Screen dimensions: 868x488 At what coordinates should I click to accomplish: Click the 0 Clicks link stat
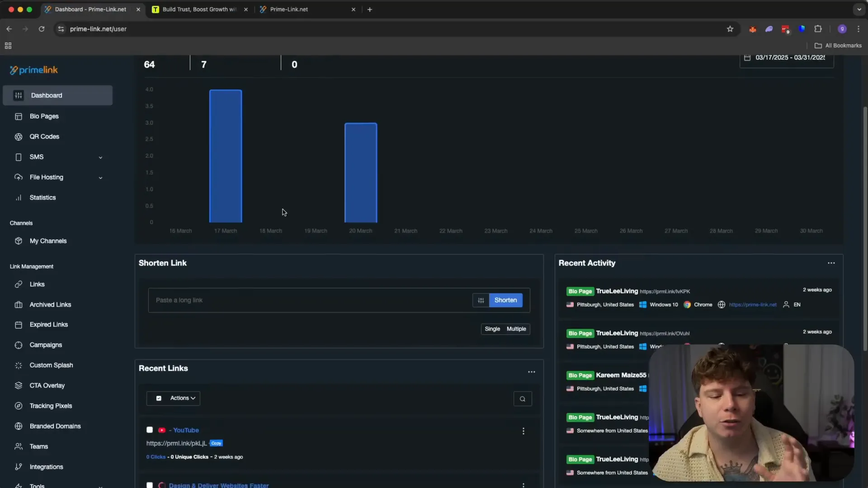(x=156, y=457)
